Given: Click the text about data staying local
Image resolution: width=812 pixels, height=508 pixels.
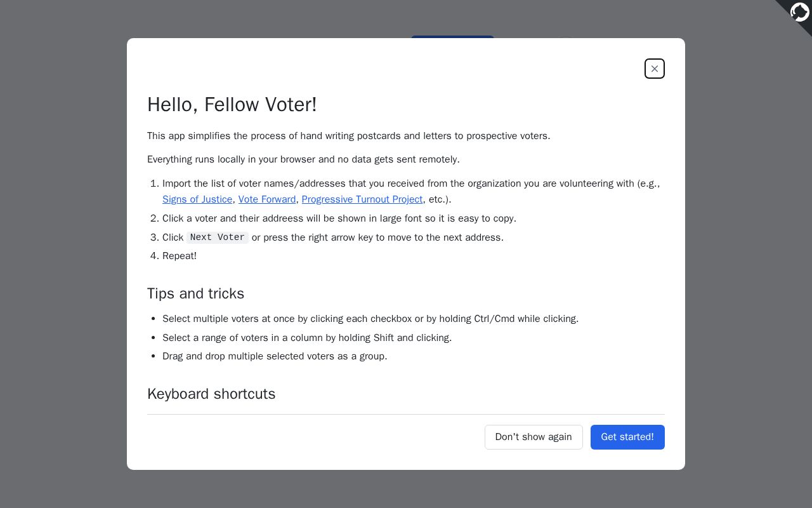Looking at the screenshot, I should coord(303,159).
